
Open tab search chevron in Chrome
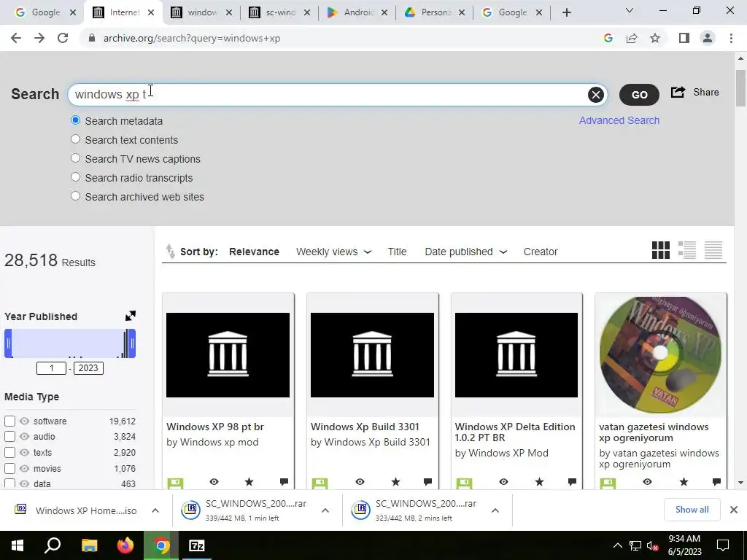[x=630, y=10]
